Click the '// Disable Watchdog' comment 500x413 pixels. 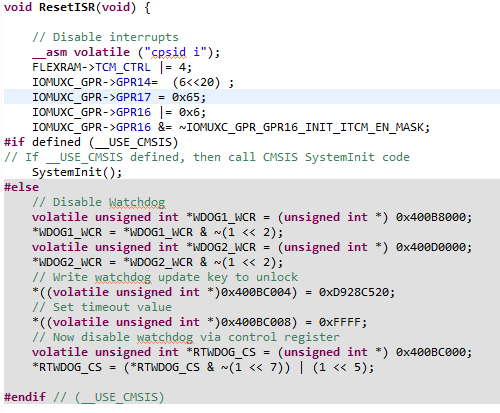[98, 202]
